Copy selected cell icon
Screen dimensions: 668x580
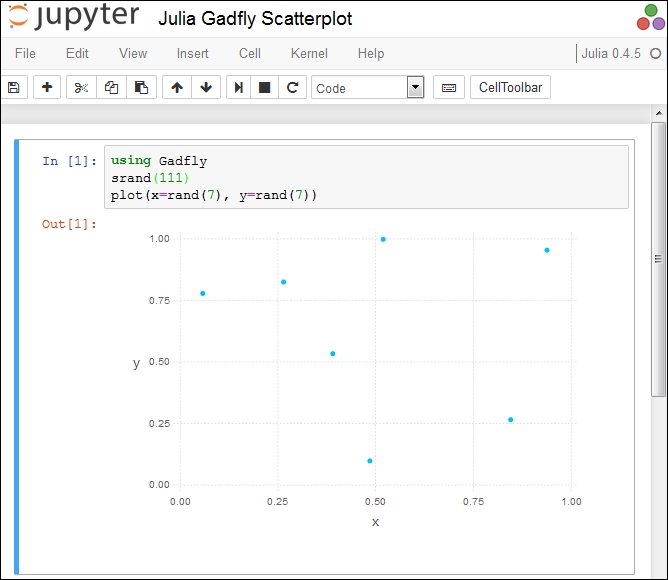coord(111,87)
